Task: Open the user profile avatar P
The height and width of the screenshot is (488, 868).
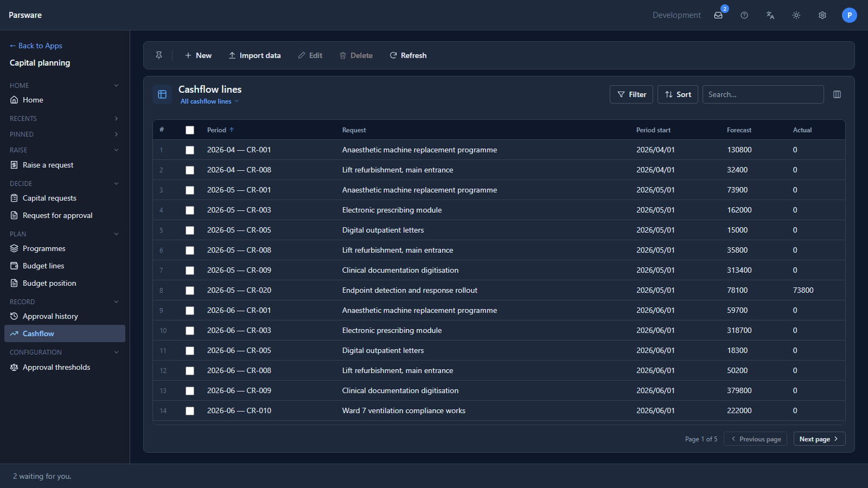Action: [x=850, y=15]
